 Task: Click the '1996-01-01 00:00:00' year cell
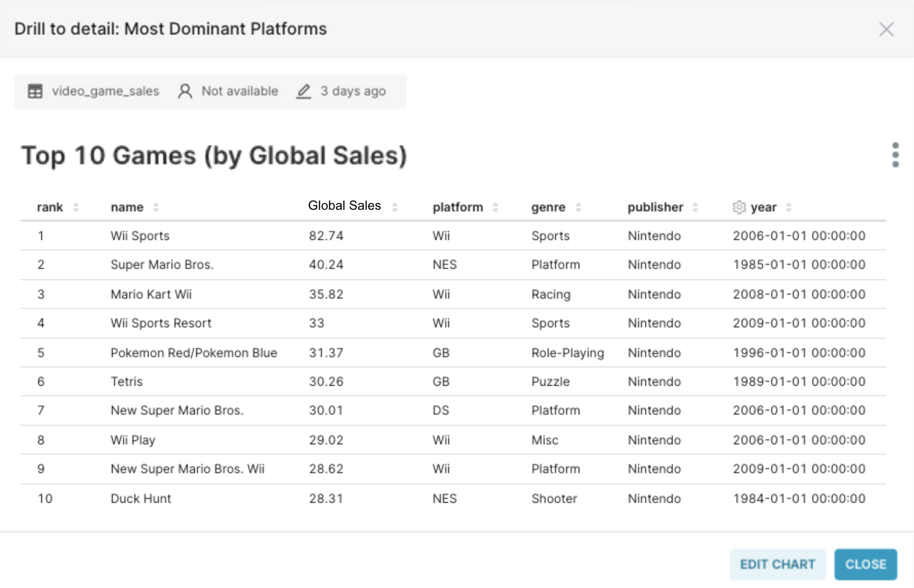click(x=799, y=352)
